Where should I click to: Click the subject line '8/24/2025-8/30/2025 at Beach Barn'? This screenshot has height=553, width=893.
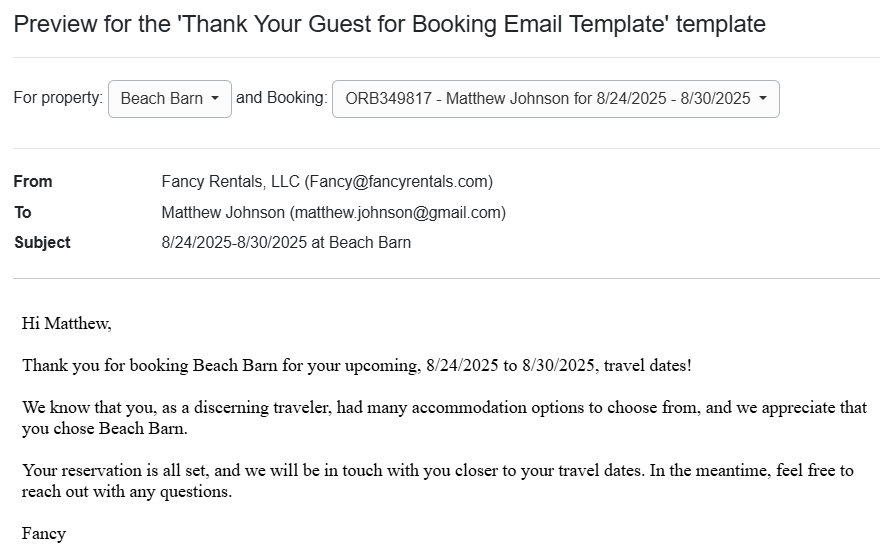pos(286,242)
